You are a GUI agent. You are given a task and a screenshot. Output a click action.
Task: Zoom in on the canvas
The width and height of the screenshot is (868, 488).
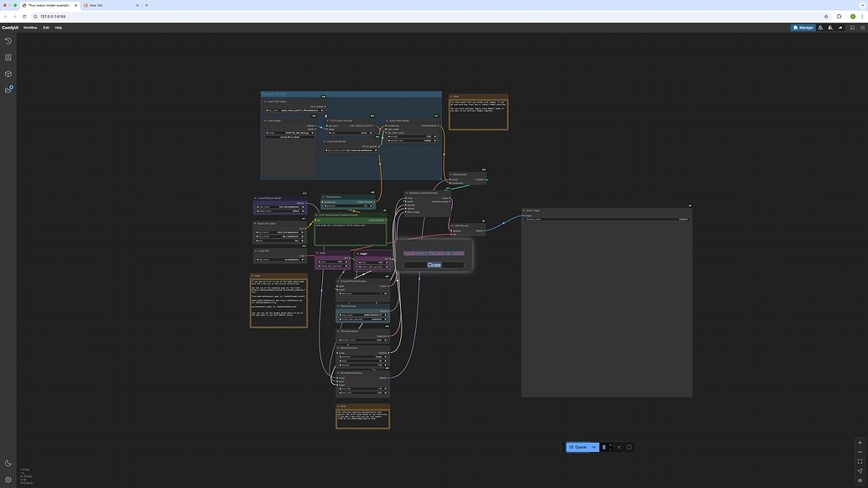coord(860,443)
